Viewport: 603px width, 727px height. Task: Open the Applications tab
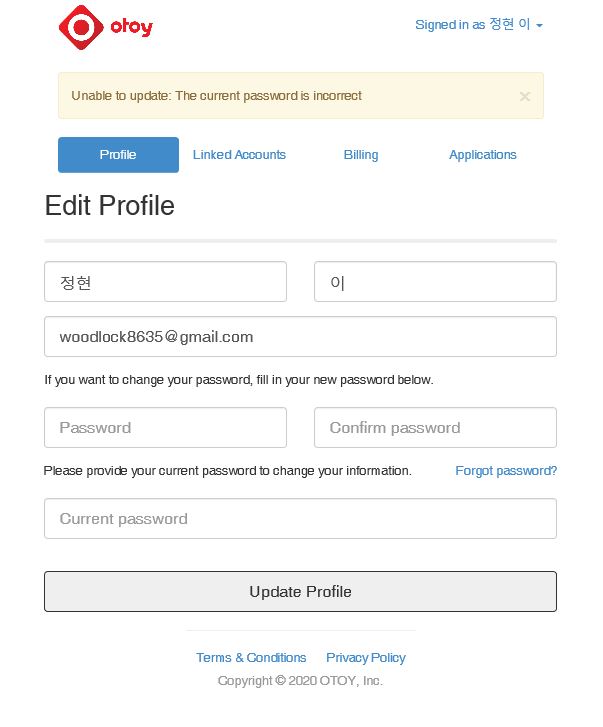(x=482, y=155)
